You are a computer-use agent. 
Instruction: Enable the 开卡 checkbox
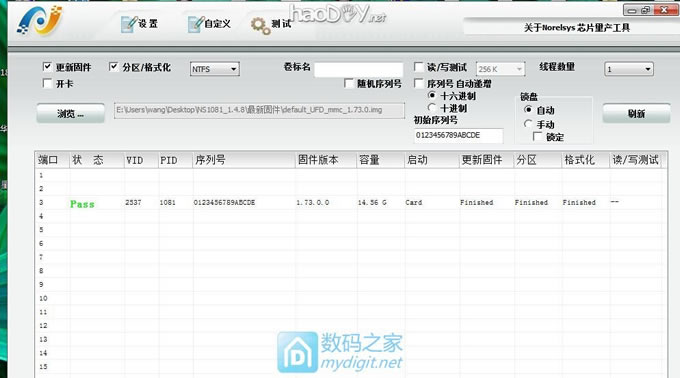click(x=47, y=83)
